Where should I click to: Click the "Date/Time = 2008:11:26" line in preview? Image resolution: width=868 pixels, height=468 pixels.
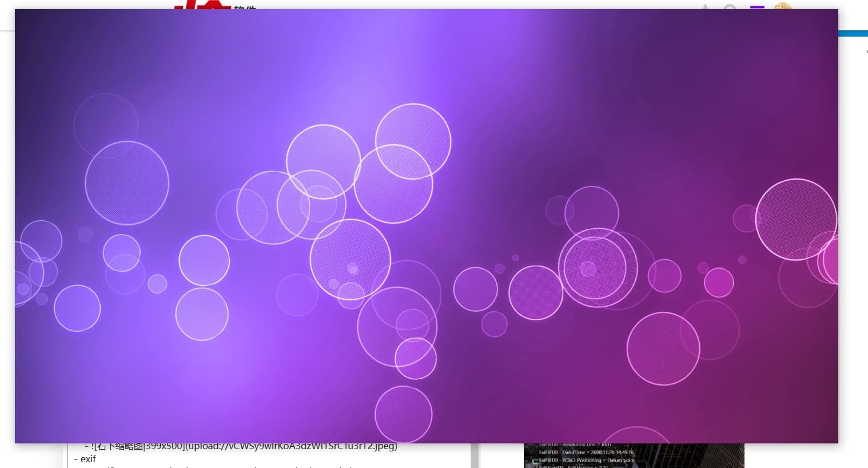coord(586,452)
